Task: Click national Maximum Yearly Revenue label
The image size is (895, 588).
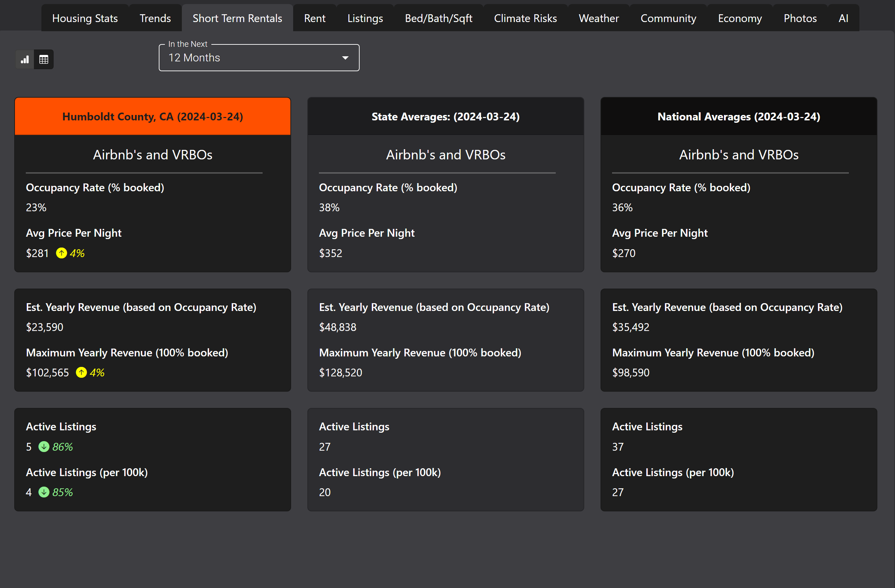Action: (713, 353)
